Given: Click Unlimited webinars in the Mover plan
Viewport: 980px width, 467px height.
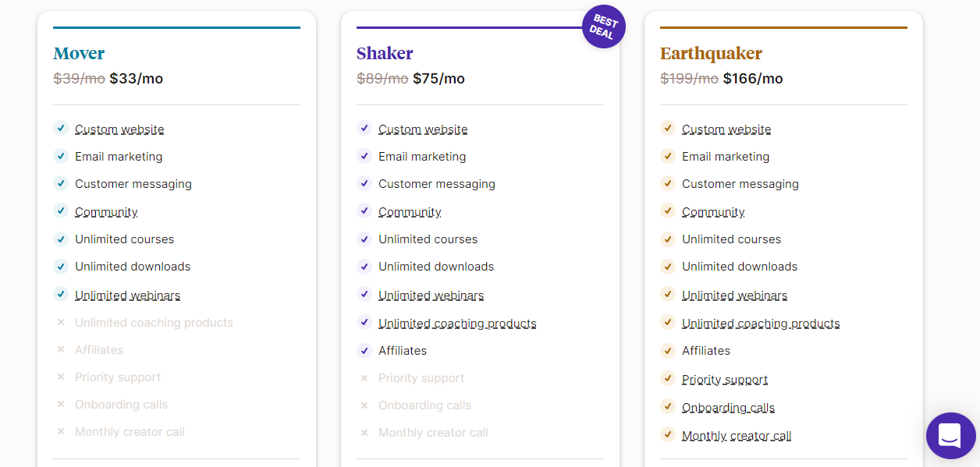Looking at the screenshot, I should (x=127, y=295).
